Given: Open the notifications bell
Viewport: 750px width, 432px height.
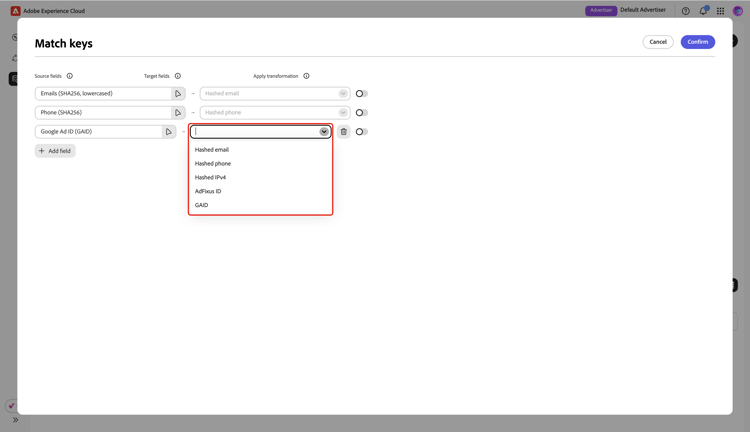Looking at the screenshot, I should point(703,11).
